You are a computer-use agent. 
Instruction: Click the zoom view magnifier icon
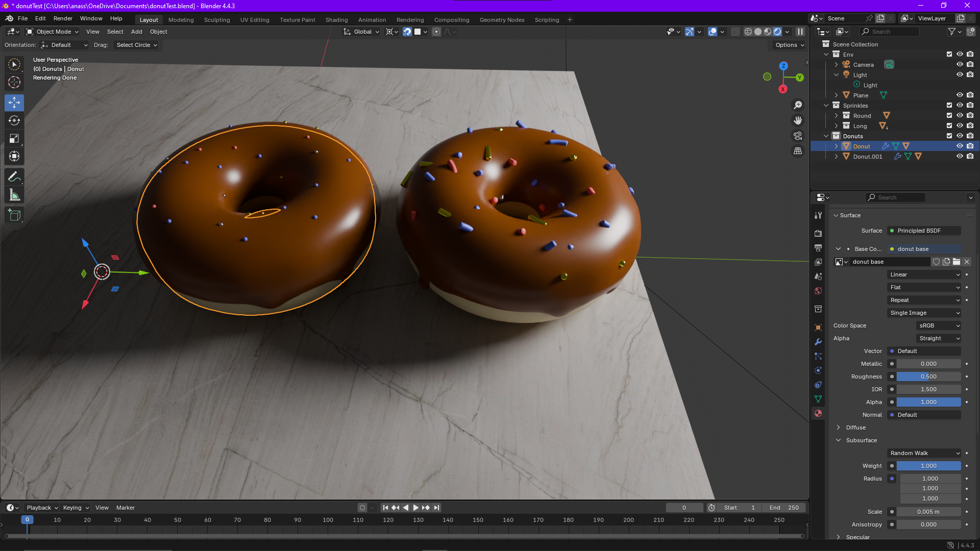pos(798,105)
